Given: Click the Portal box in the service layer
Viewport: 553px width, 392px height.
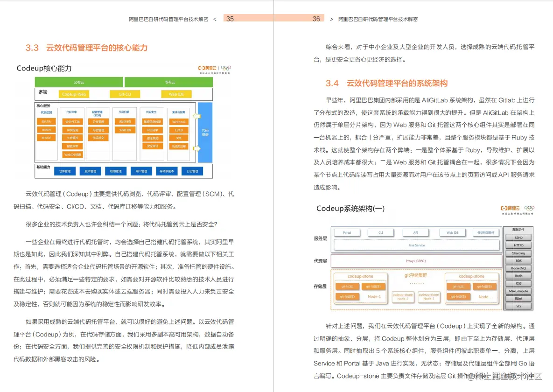Looking at the screenshot, I should 347,233.
